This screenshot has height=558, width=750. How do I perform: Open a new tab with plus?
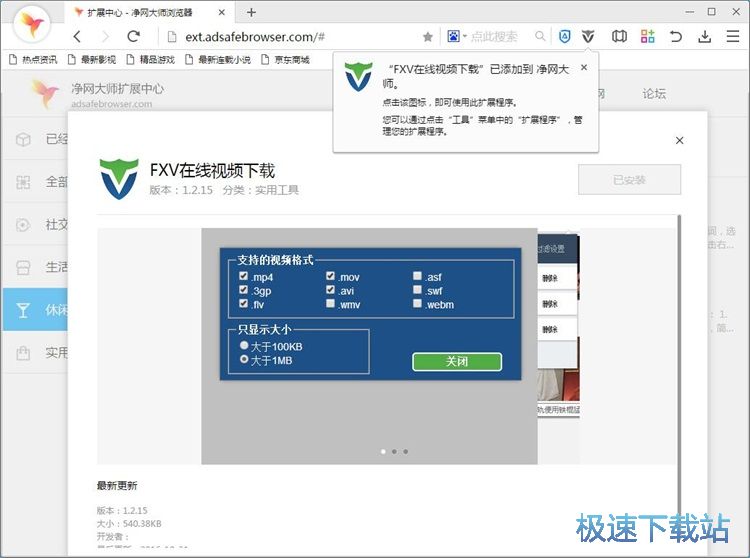pyautogui.click(x=251, y=12)
